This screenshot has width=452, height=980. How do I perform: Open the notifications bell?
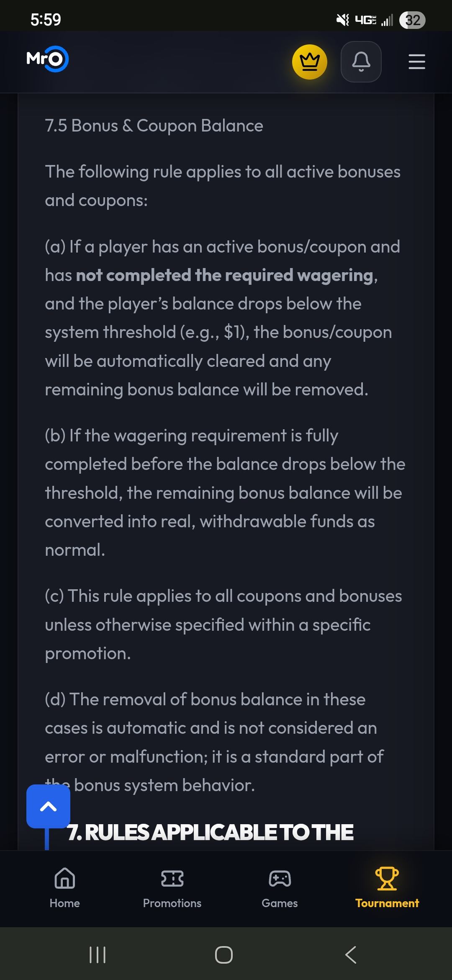tap(361, 62)
